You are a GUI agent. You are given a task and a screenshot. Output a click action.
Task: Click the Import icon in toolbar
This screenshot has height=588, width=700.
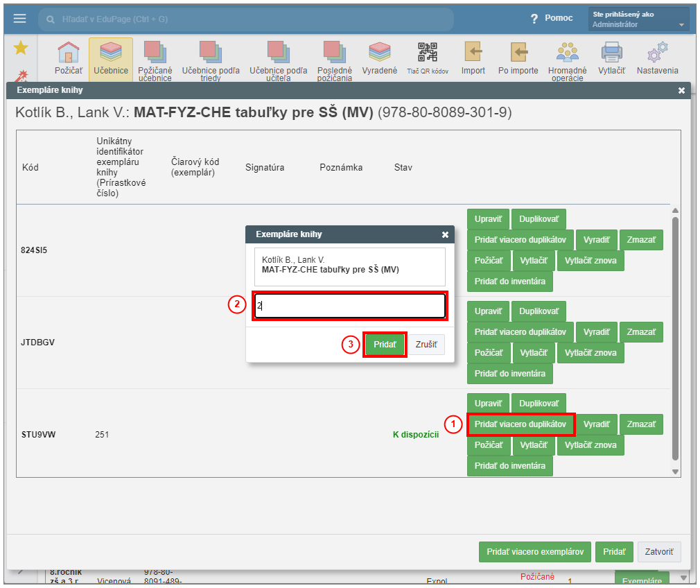click(473, 53)
